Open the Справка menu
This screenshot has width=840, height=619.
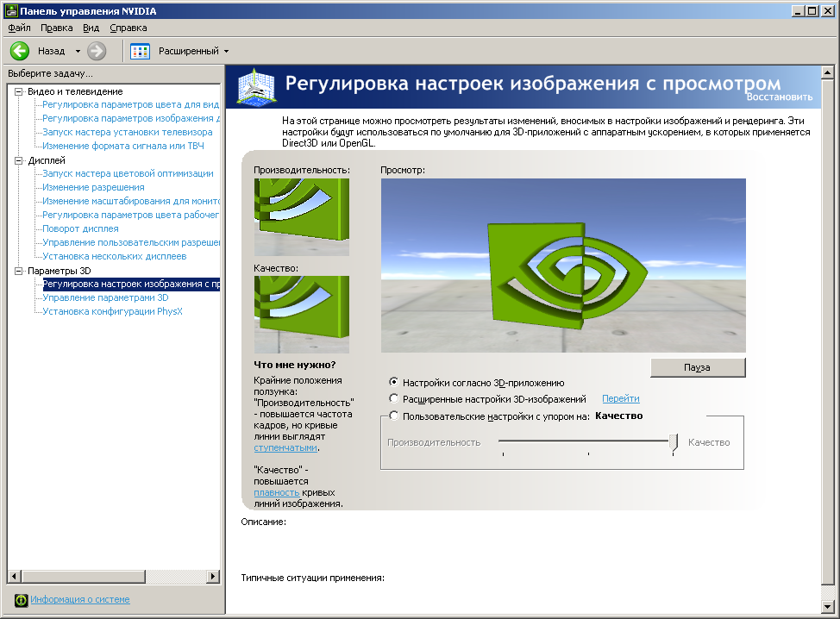[129, 28]
